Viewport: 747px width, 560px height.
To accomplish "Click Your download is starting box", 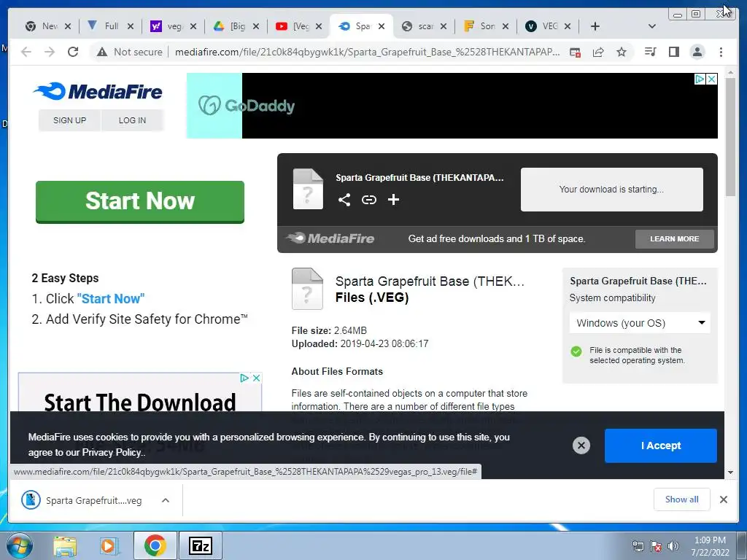I will click(x=612, y=190).
